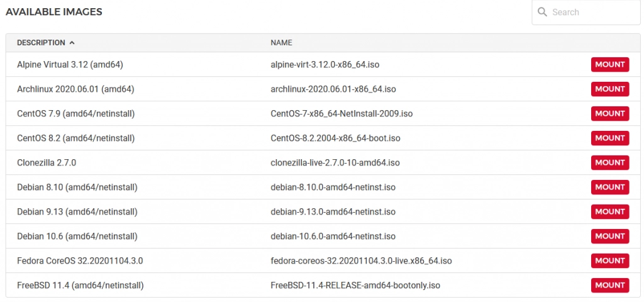This screenshot has height=302, width=644.
Task: Click the Available Images heading
Action: 53,12
